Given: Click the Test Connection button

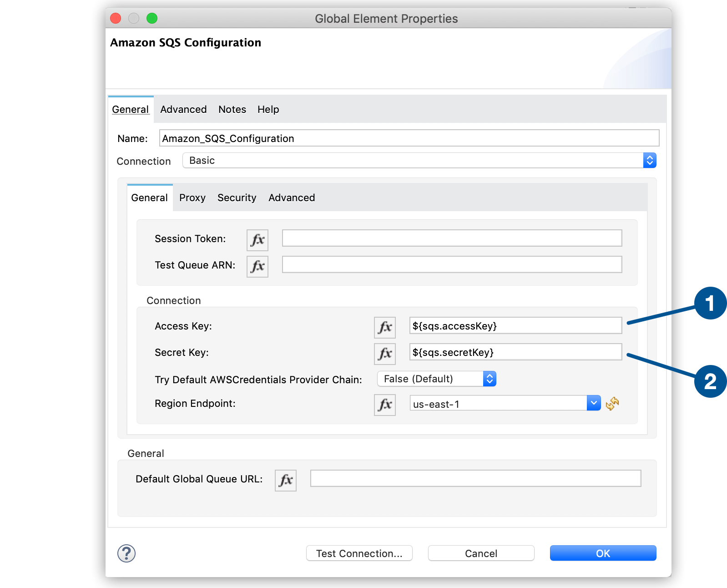Looking at the screenshot, I should pos(359,553).
